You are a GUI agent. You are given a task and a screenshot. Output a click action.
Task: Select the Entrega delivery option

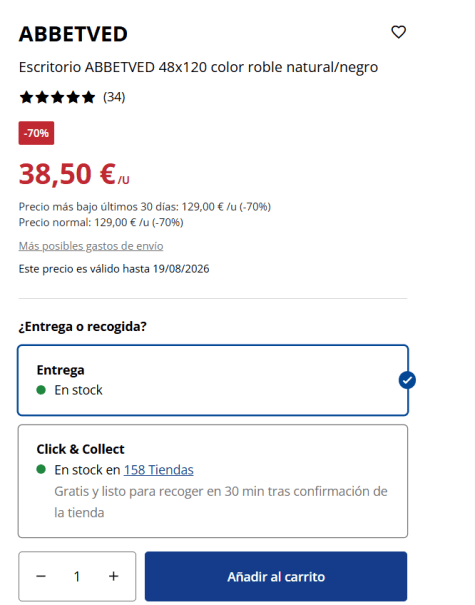(213, 380)
